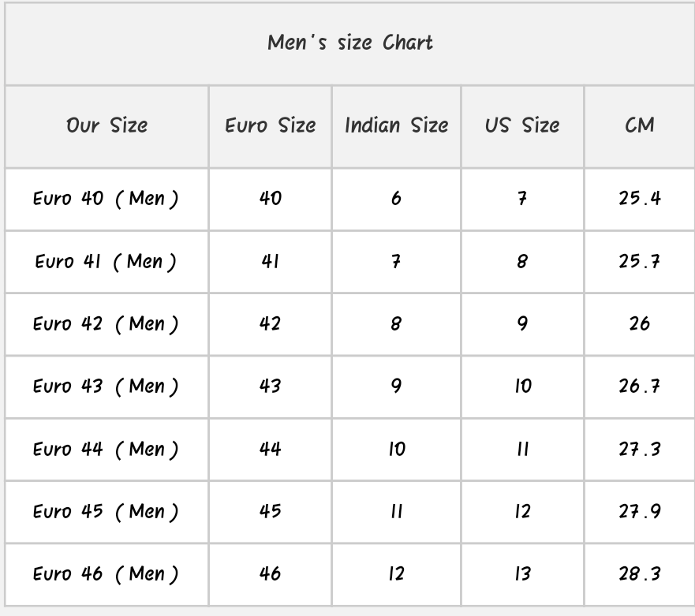Click the Euro 44 (Men) row label

(x=106, y=449)
